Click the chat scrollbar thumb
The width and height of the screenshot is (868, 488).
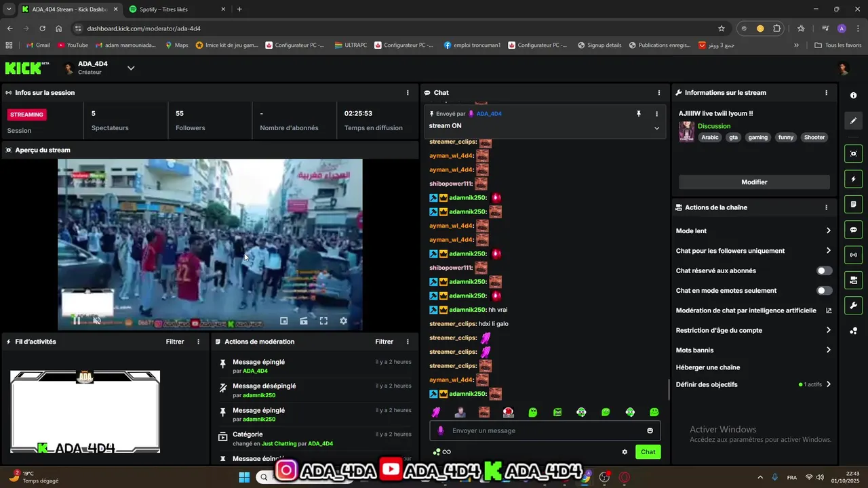669,389
